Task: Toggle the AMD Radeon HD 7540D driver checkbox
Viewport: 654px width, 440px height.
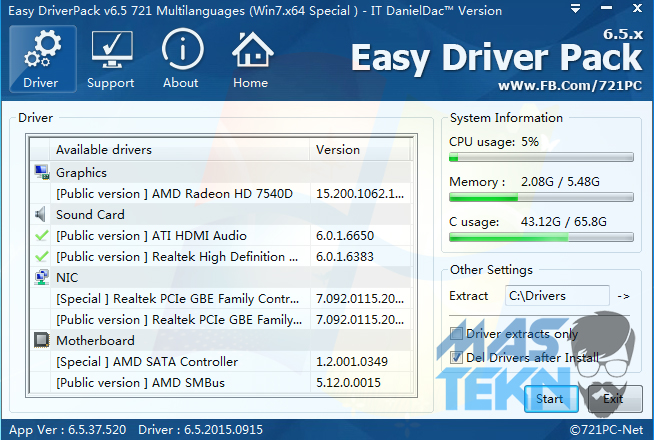Action: point(41,194)
